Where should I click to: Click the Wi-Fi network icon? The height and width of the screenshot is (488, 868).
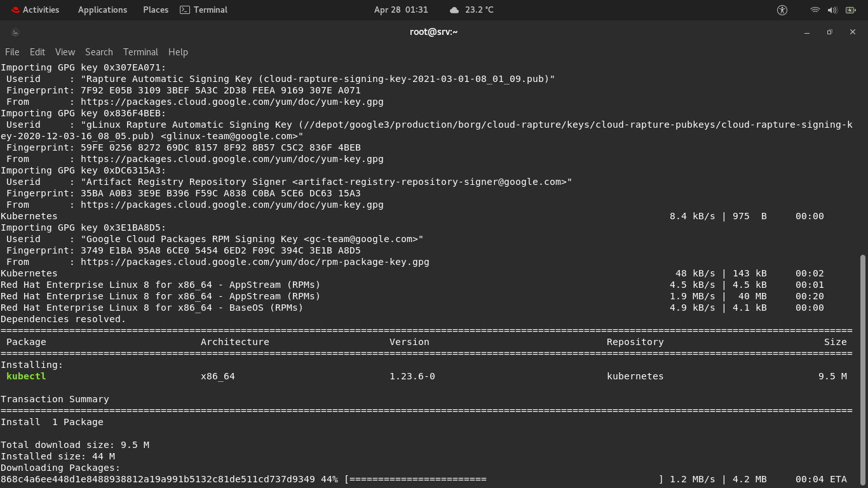tap(815, 10)
